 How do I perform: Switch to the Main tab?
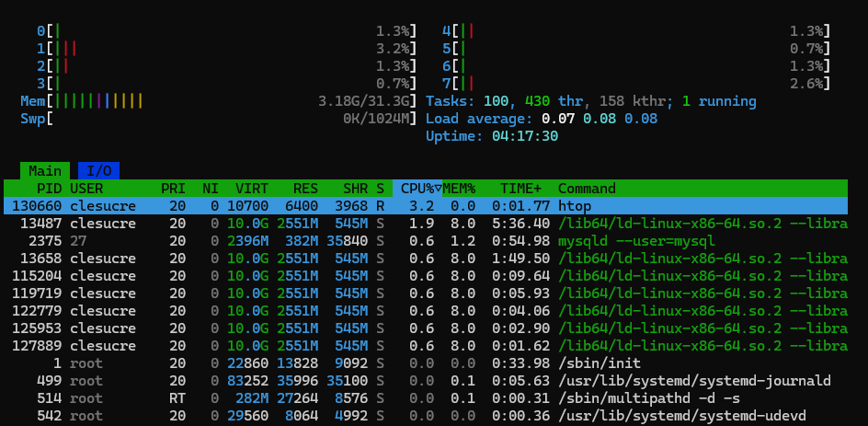(45, 170)
